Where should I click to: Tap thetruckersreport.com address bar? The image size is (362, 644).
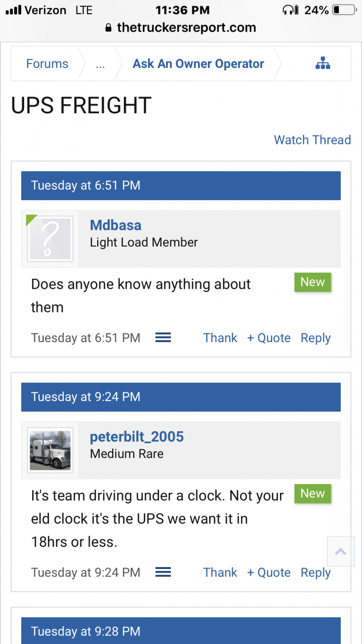click(181, 28)
